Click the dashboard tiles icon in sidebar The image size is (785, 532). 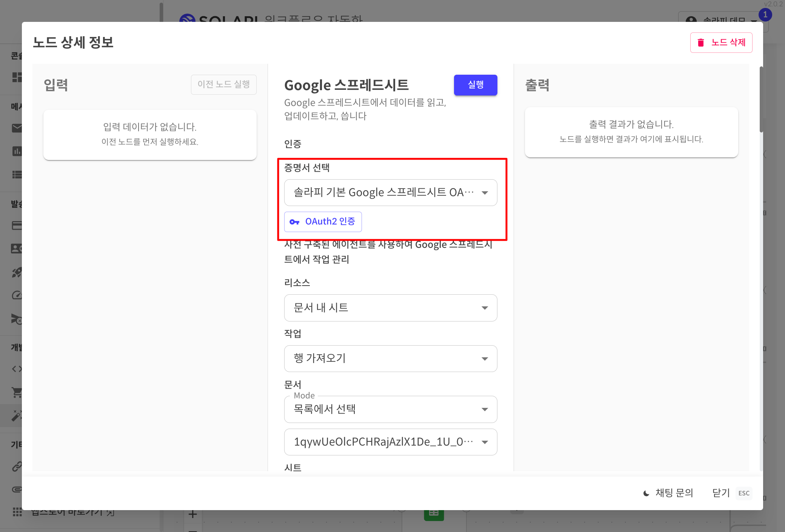click(x=17, y=77)
